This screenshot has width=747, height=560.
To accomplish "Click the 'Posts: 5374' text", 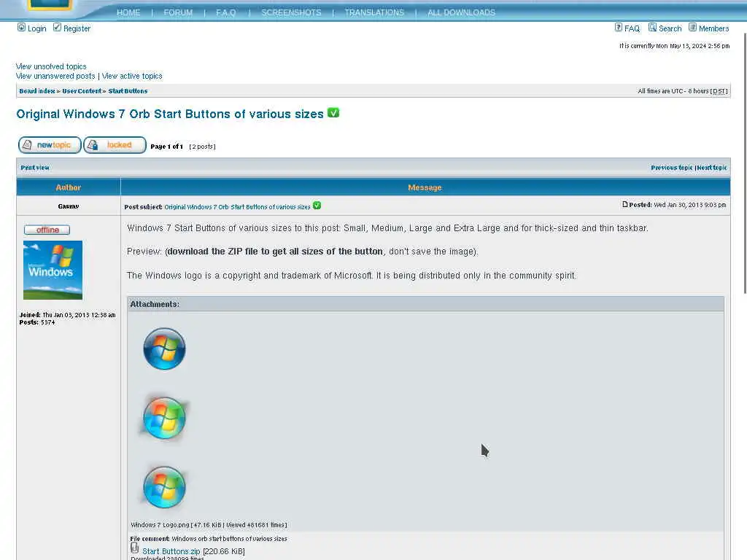I will (x=37, y=322).
